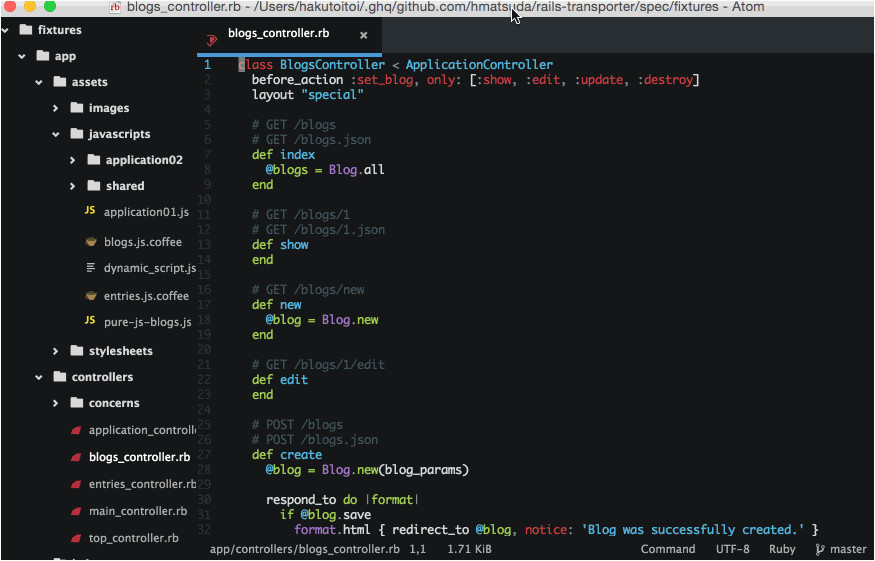875x561 pixels.
Task: Click the Ruby grammar selector in status bar
Action: point(782,549)
